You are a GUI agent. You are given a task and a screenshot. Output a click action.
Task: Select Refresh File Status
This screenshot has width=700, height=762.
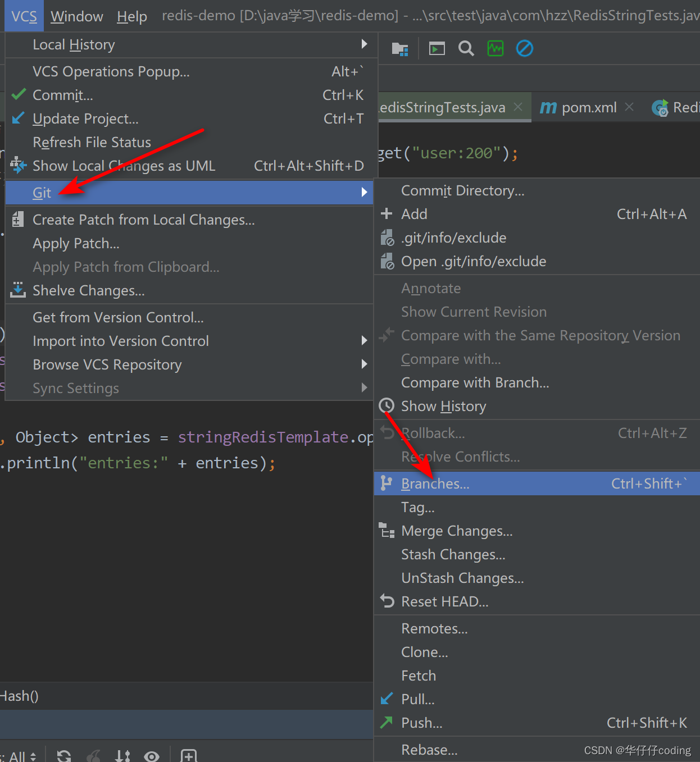click(x=189, y=142)
